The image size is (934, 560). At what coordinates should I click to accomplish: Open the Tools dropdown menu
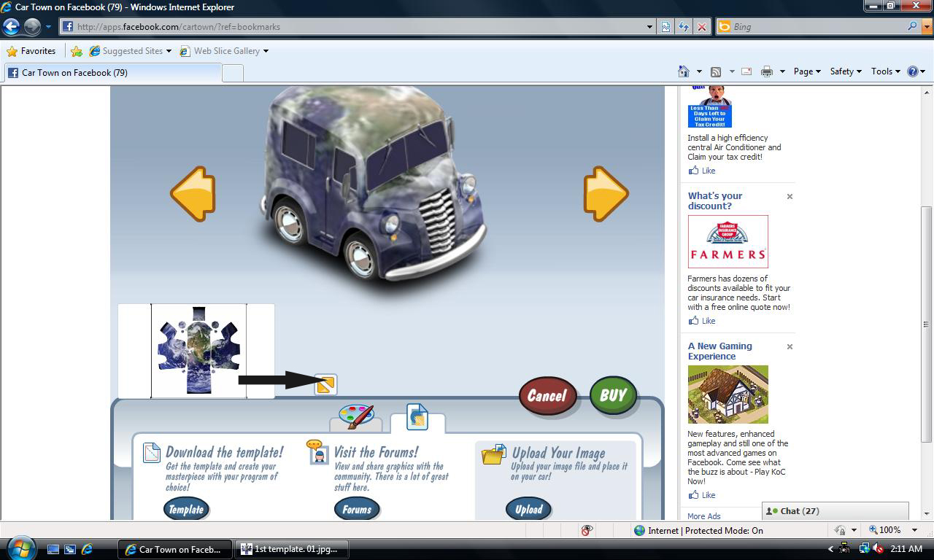click(x=884, y=71)
